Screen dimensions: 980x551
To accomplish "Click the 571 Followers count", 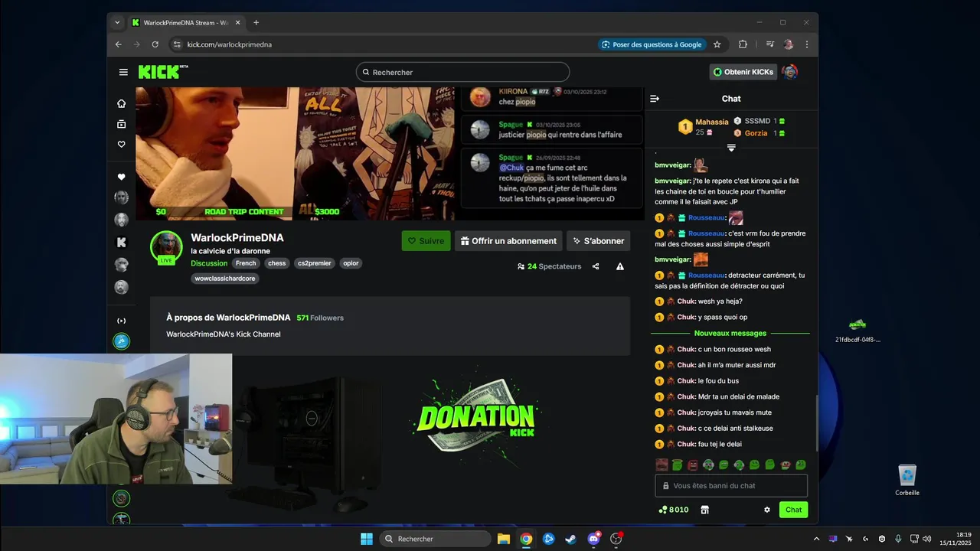I will click(x=320, y=318).
